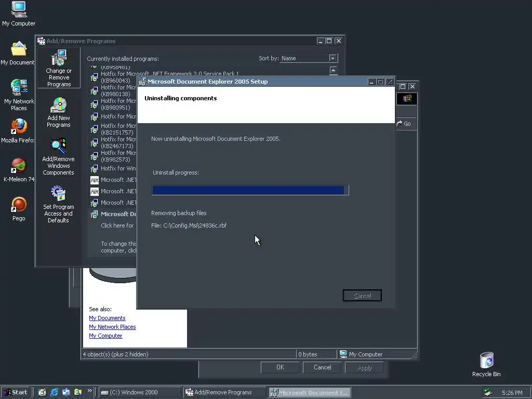This screenshot has height=399, width=532.
Task: Switch to (C:) Windows 2000 taskbar button
Action: (140, 393)
